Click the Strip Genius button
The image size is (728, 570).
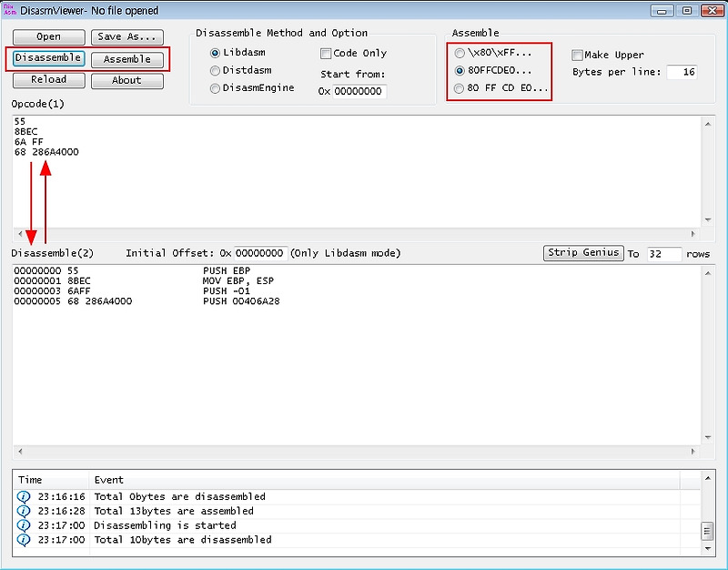pos(583,253)
